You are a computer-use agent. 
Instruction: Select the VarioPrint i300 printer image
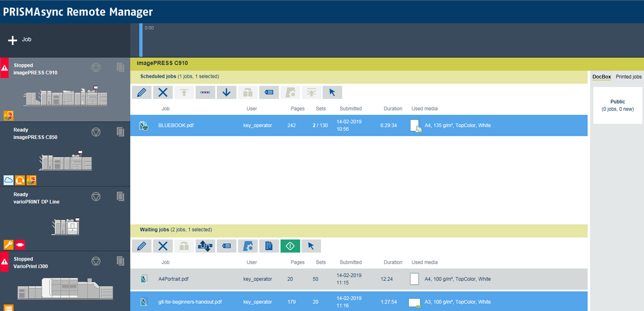point(65,288)
